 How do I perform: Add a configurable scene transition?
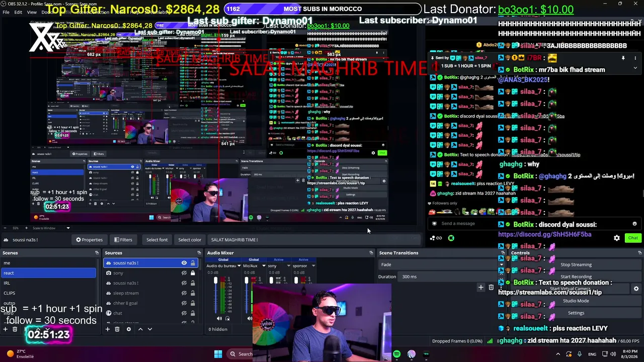pos(481,288)
